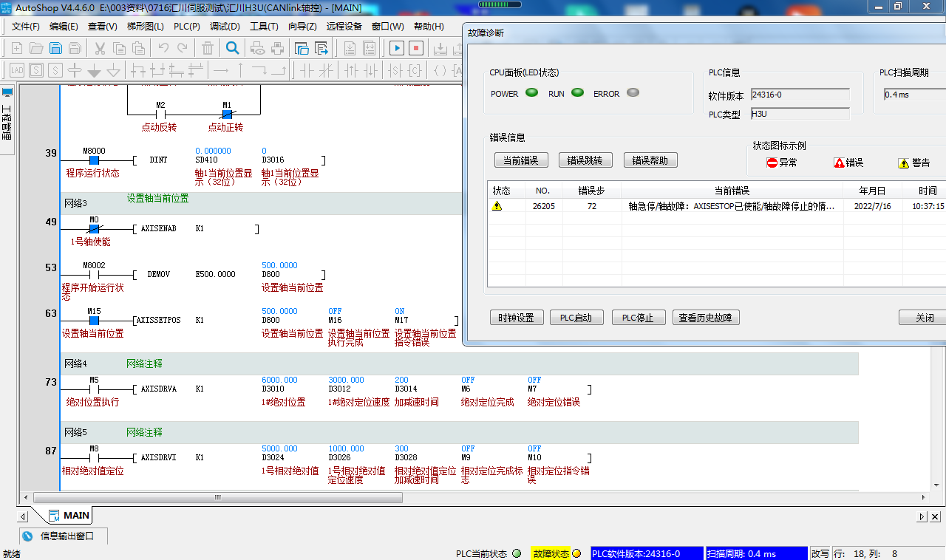Click the AXISDRVI instruction block
The height and width of the screenshot is (560, 946).
tap(159, 457)
